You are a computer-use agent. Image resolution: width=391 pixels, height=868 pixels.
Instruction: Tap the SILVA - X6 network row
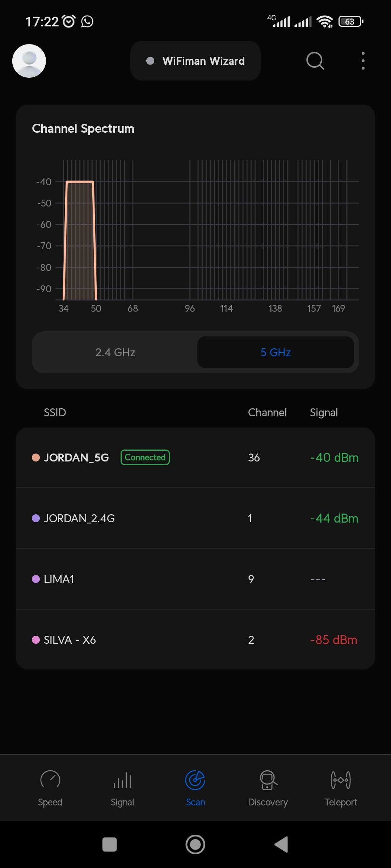pyautogui.click(x=195, y=640)
